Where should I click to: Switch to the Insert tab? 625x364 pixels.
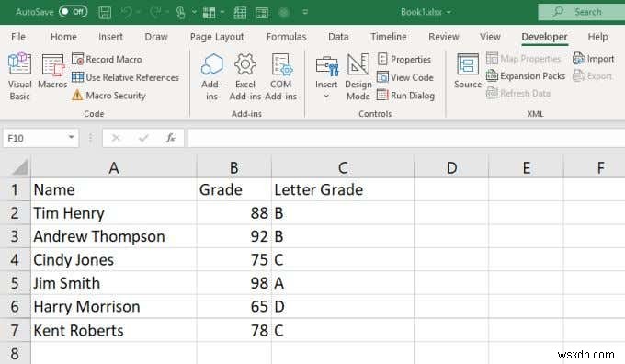pos(110,37)
